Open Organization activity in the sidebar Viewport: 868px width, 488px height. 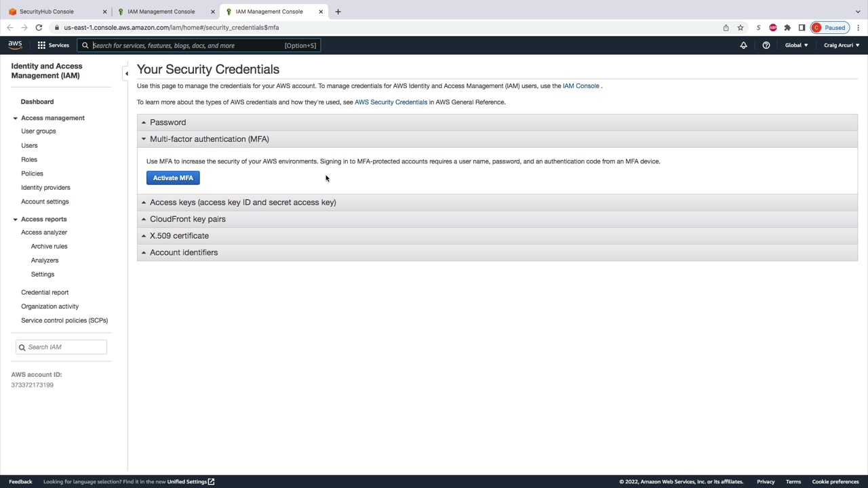click(50, 306)
